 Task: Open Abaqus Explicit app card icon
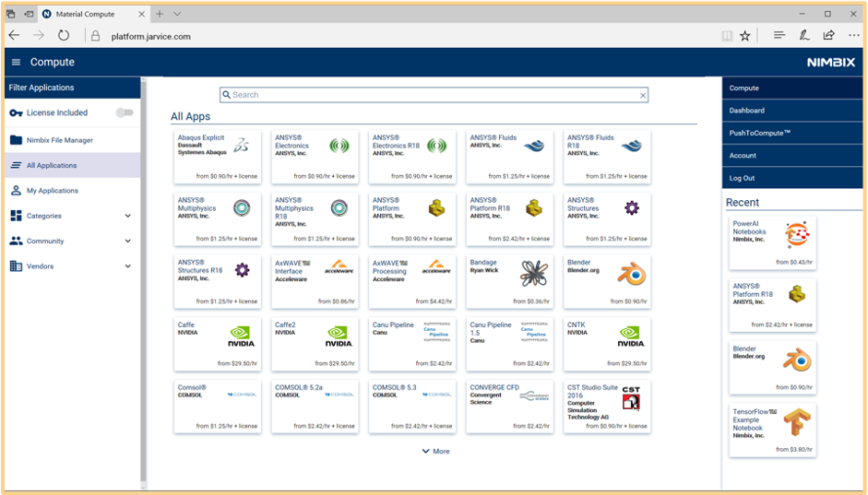tap(242, 146)
